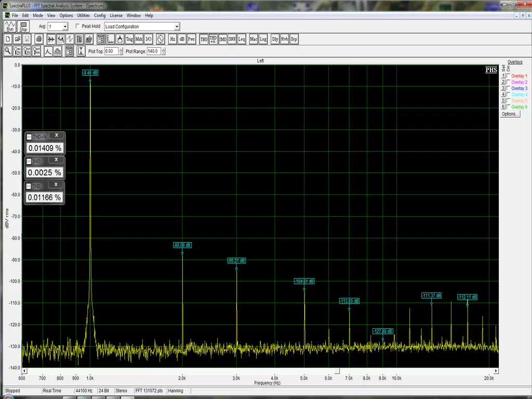Open the IMD utility from toolbar

coord(222,39)
